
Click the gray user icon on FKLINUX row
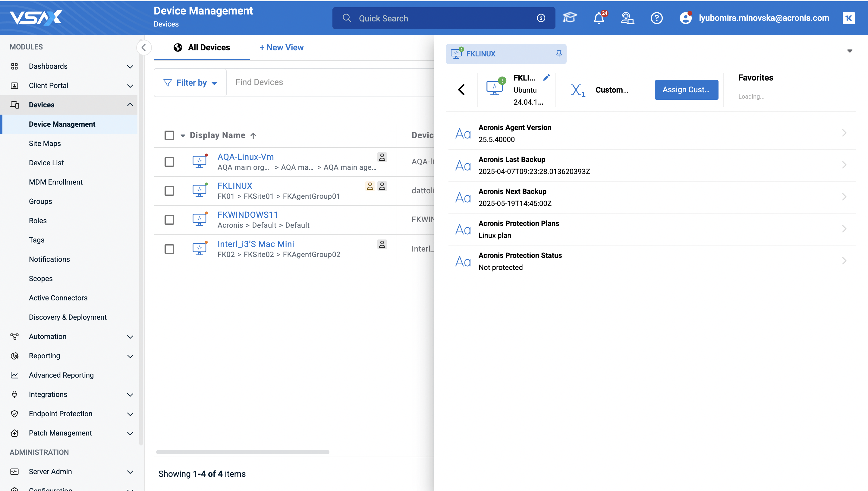(382, 186)
